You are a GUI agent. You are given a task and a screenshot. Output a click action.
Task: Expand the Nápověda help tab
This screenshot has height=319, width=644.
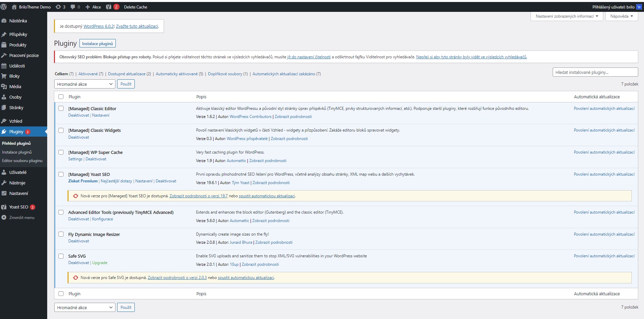(621, 16)
